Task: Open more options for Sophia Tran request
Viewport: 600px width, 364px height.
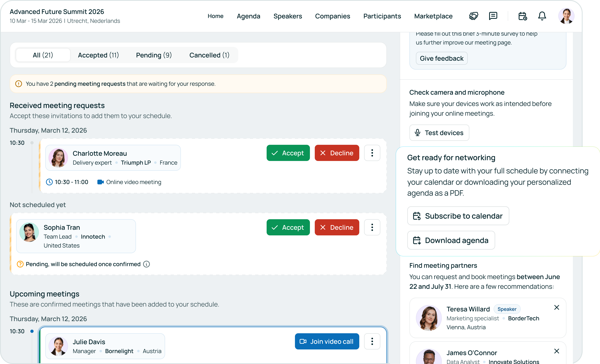Action: tap(372, 227)
